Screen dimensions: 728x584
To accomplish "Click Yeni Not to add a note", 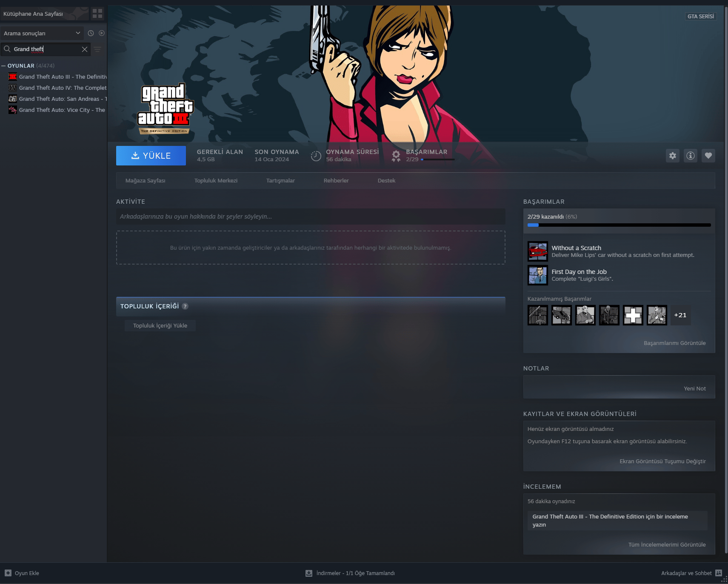I will (695, 389).
